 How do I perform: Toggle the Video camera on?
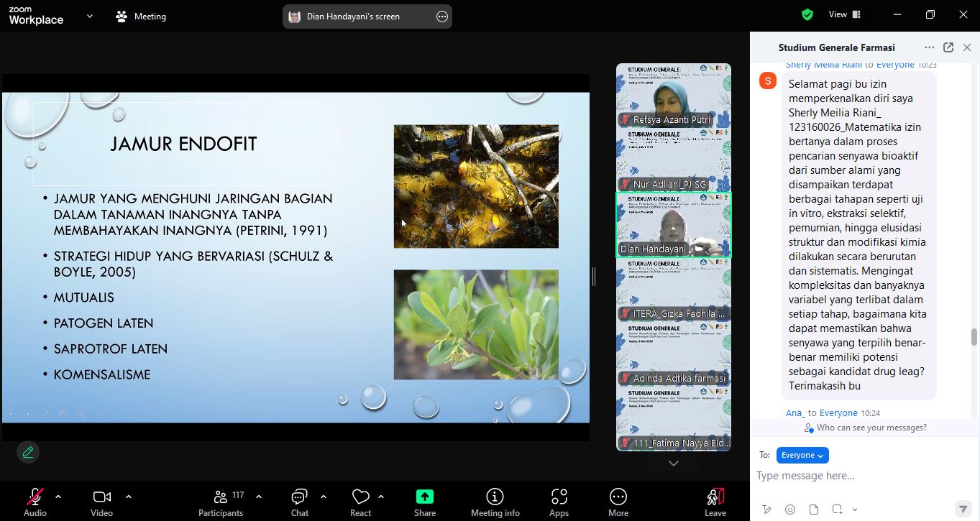101,502
